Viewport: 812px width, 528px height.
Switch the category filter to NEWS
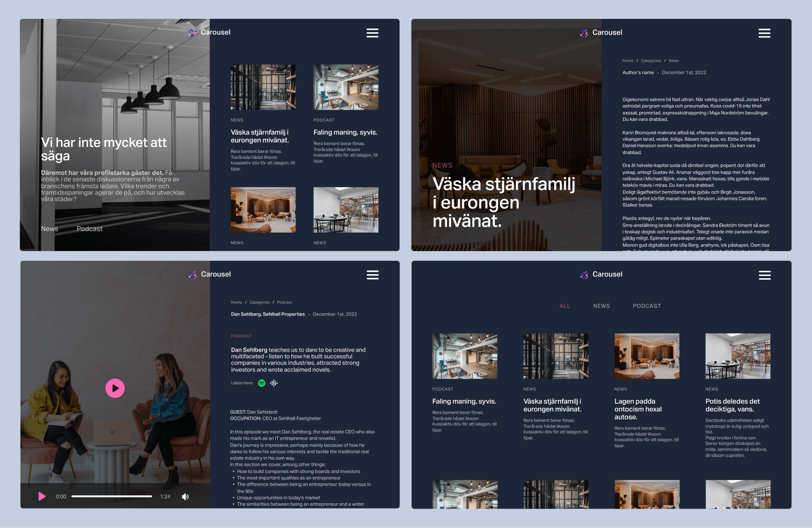(602, 305)
